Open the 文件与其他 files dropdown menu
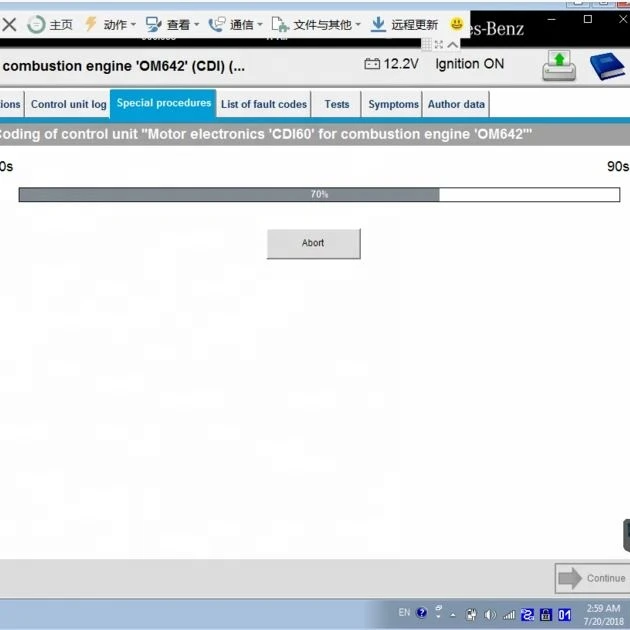Image resolution: width=630 pixels, height=630 pixels. pyautogui.click(x=316, y=25)
